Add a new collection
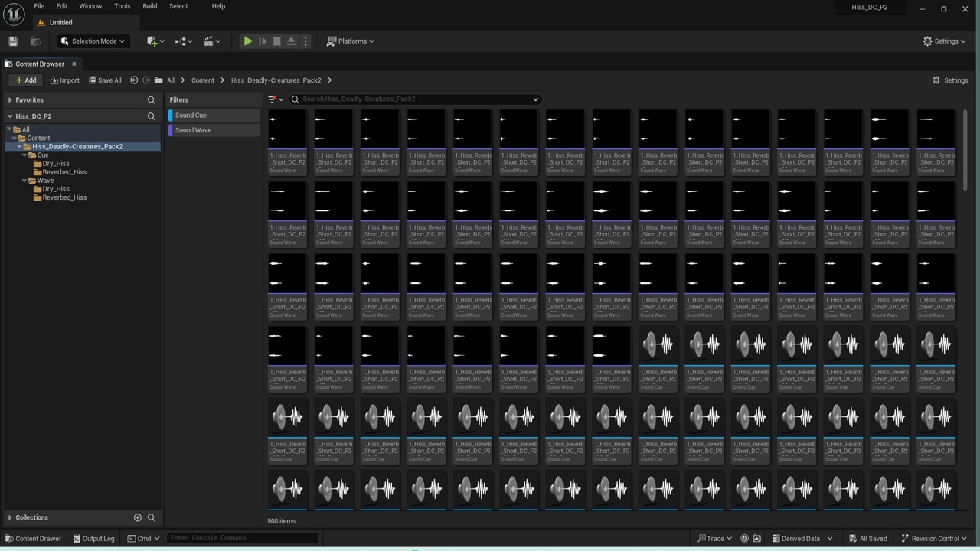Image resolution: width=980 pixels, height=551 pixels. coord(138,517)
